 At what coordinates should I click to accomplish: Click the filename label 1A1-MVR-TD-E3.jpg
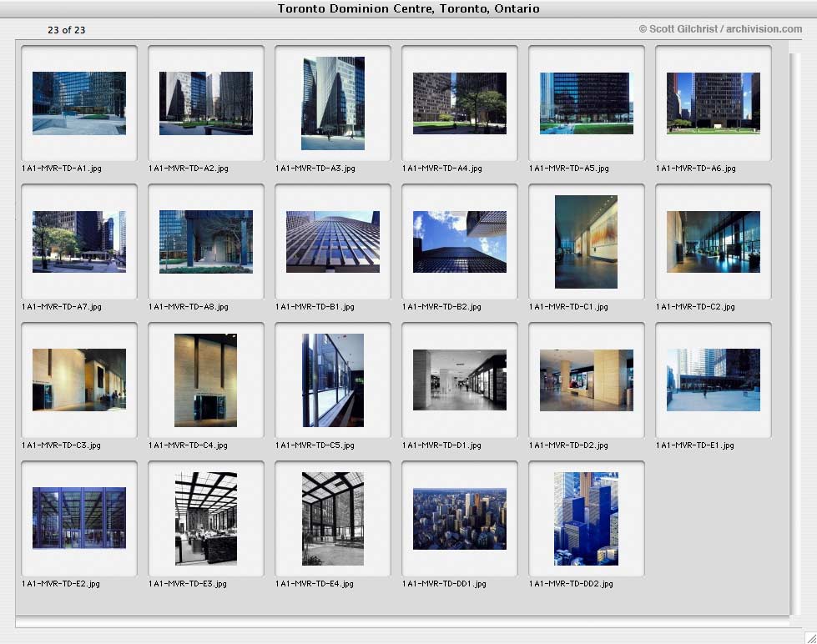tap(188, 584)
